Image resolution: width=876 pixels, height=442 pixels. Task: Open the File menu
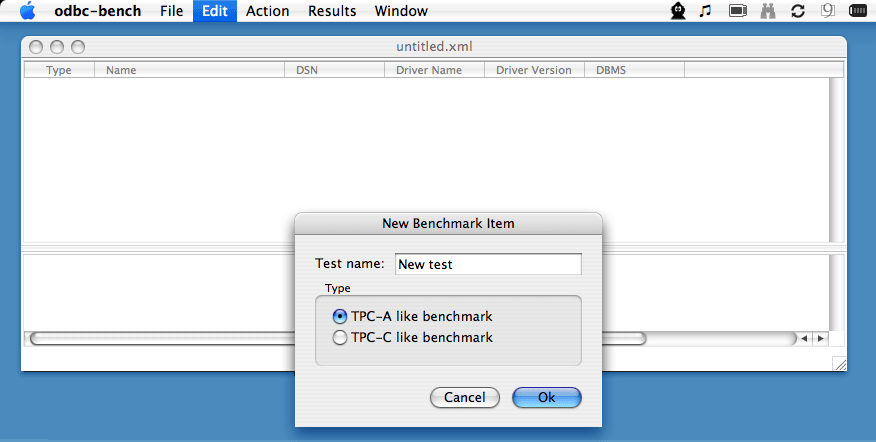click(171, 11)
